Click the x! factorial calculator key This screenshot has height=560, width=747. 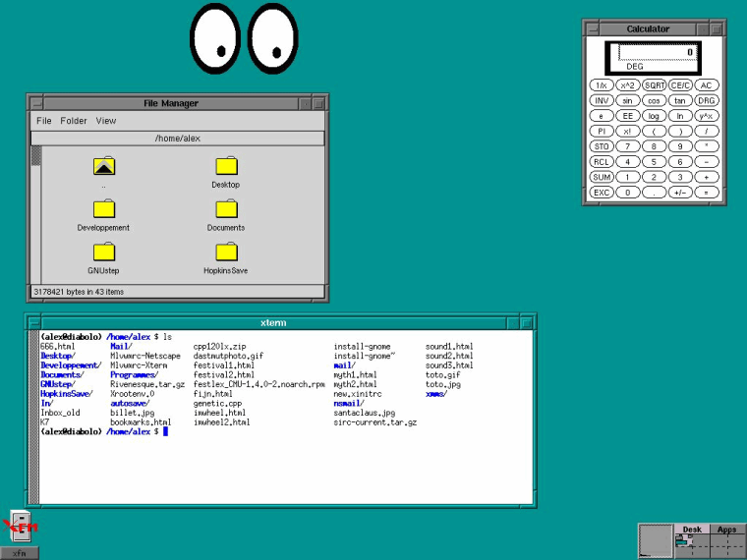(627, 131)
